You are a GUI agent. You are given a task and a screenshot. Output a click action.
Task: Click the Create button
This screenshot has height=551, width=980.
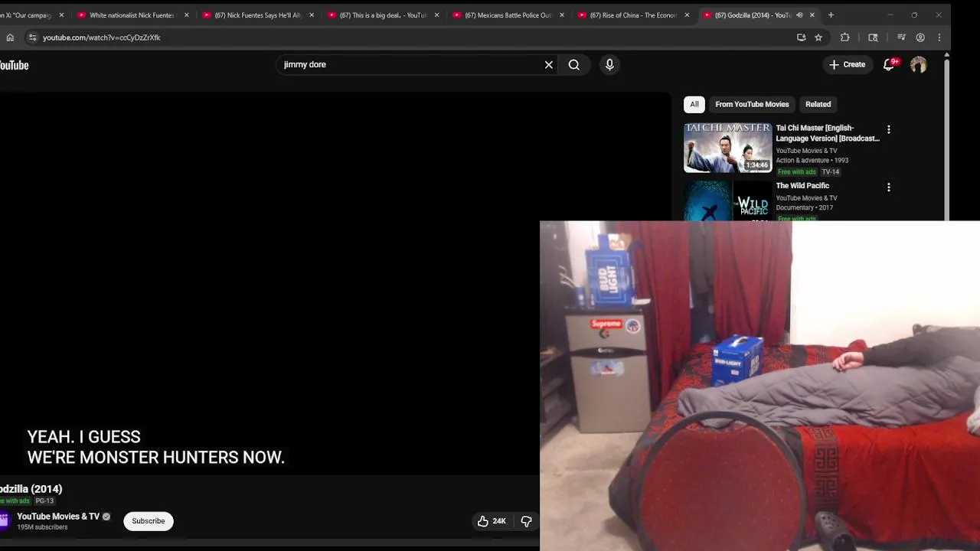(847, 65)
